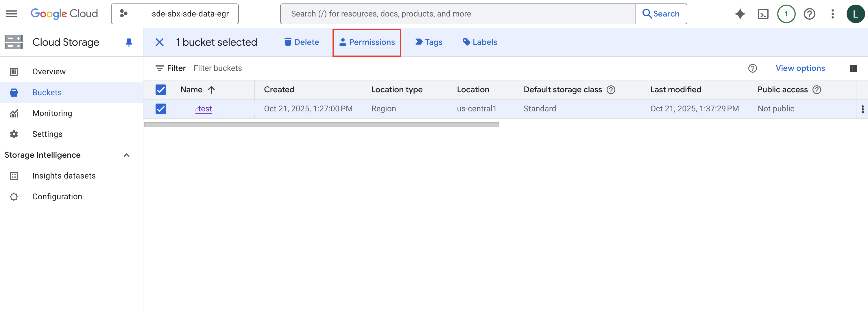
Task: Open the notifications badge showing 1
Action: [786, 14]
